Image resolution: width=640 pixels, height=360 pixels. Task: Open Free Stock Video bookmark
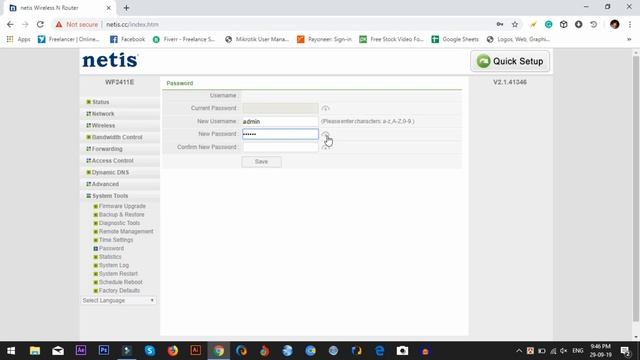391,39
